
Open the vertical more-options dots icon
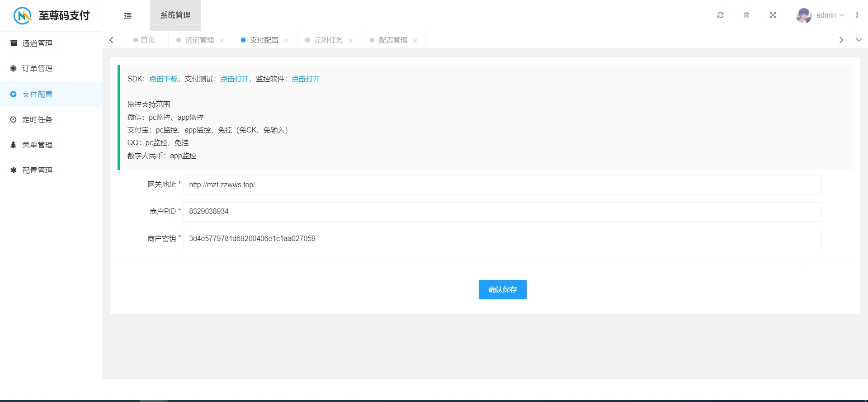click(857, 15)
